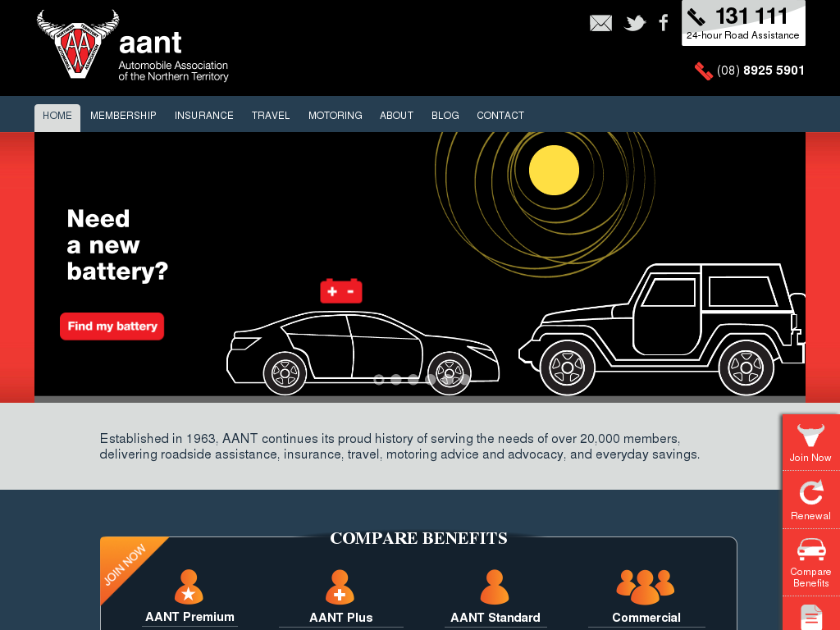The image size is (840, 630).
Task: Open the AANT Plus label
Action: pos(340,618)
